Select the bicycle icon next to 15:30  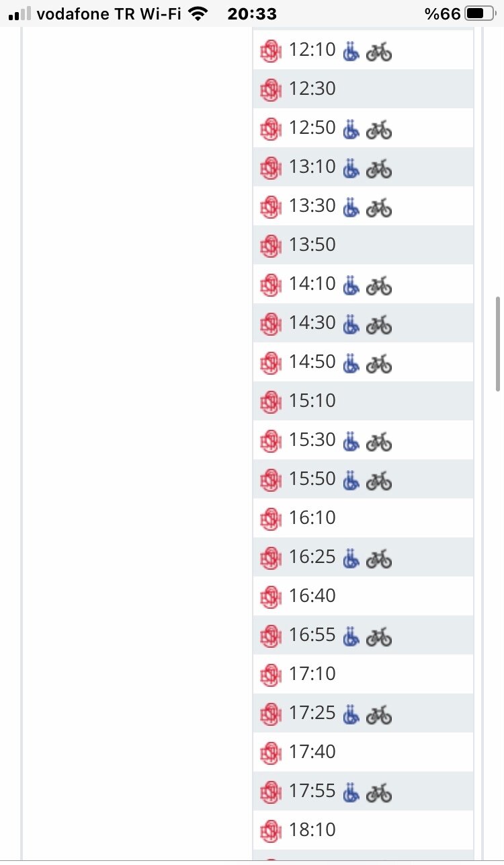coord(379,441)
